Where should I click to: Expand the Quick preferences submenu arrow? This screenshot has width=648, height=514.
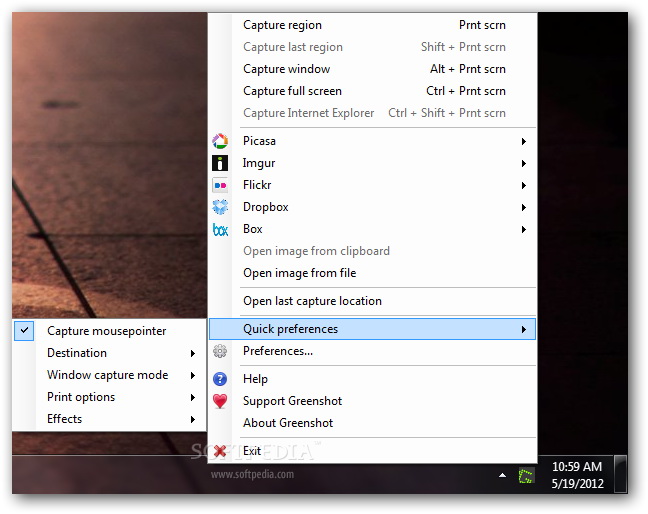(x=524, y=329)
